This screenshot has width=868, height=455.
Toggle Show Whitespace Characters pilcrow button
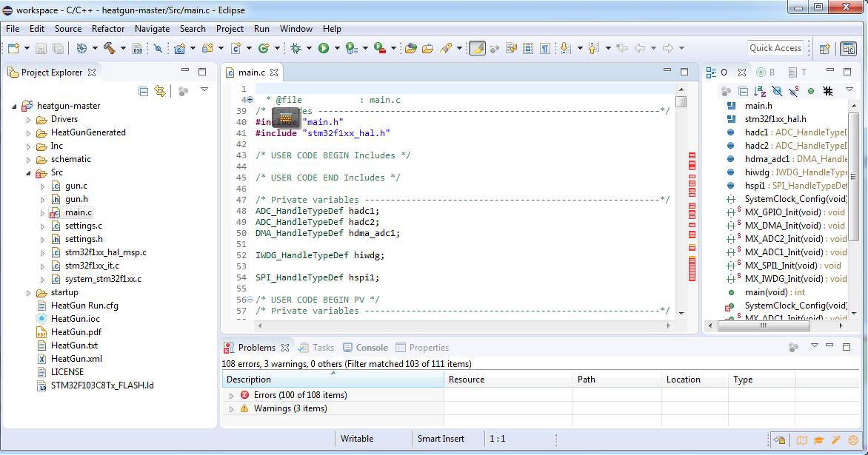(x=545, y=48)
